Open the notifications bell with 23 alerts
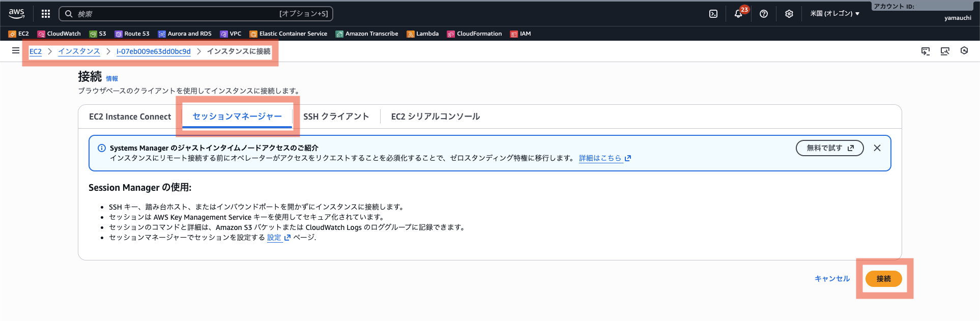 [x=738, y=14]
